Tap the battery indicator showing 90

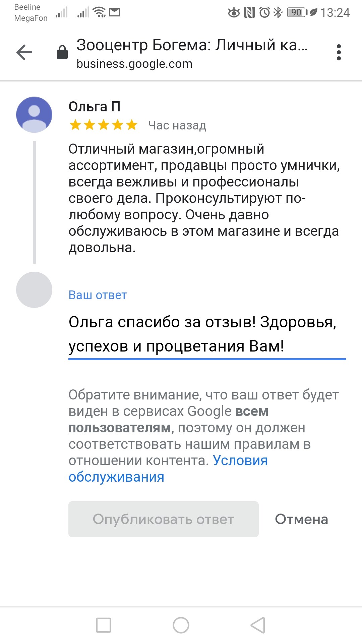[x=297, y=12]
